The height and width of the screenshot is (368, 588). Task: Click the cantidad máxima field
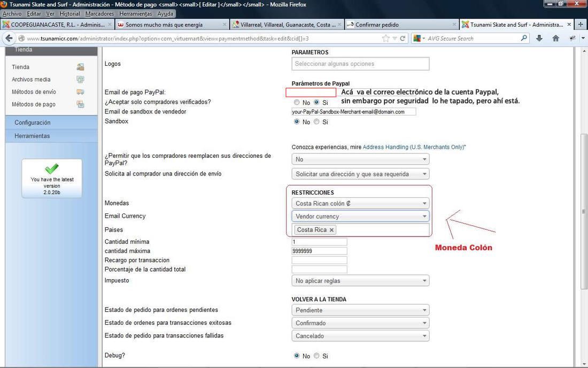319,251
